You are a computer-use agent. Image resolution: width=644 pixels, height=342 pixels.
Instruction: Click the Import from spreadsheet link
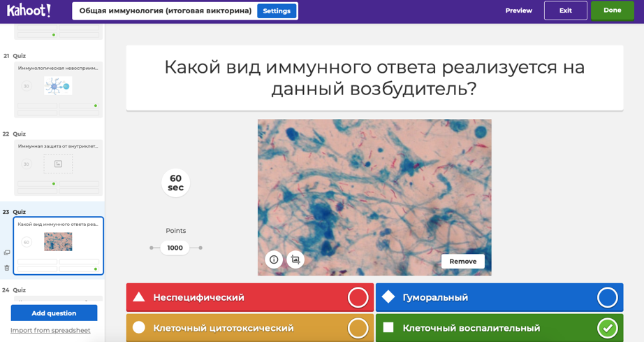click(x=50, y=330)
